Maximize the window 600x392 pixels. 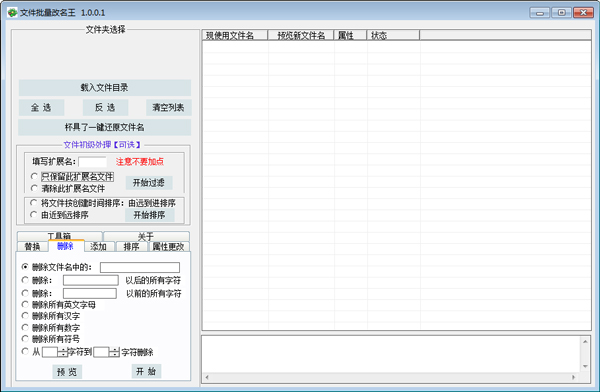(561, 13)
